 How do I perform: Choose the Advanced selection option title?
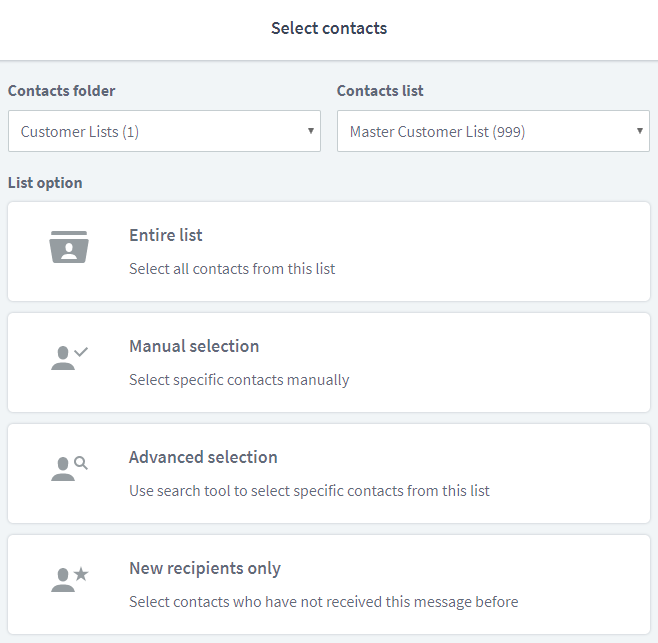(x=203, y=457)
